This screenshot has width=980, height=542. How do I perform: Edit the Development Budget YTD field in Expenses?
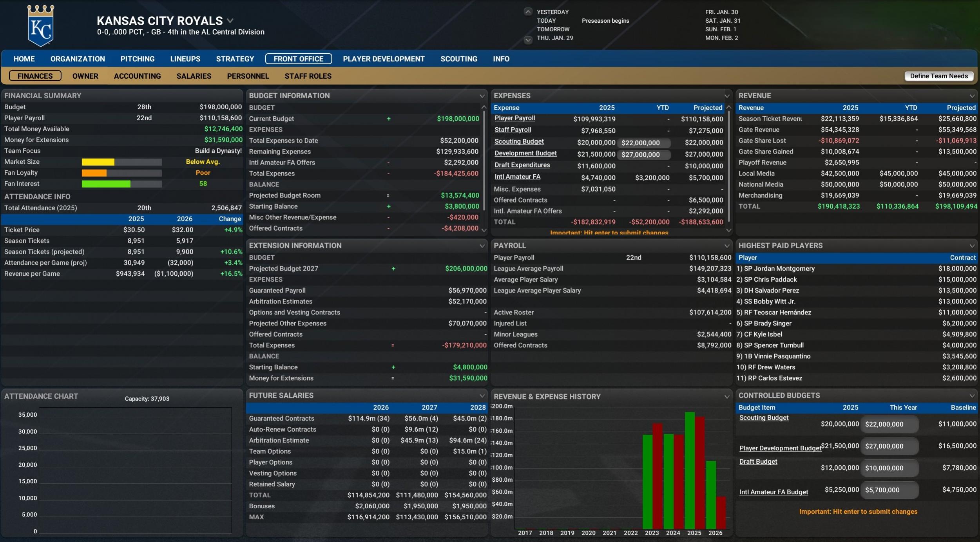(644, 155)
